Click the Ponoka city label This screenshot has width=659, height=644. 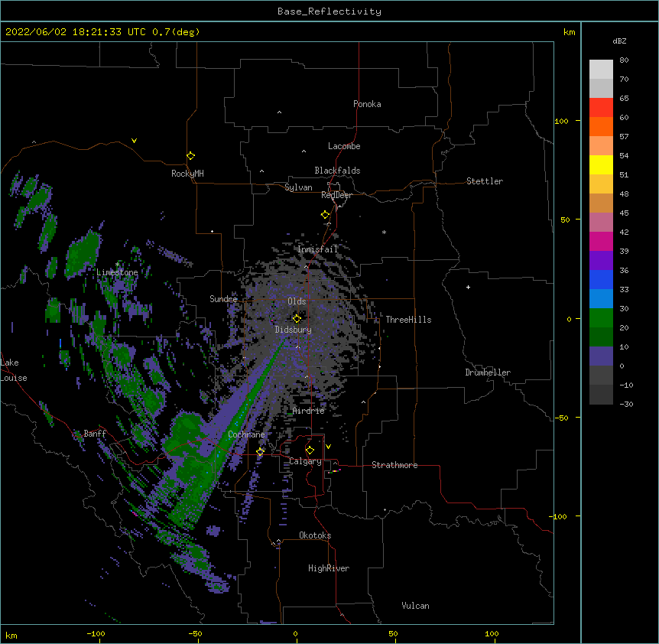click(x=367, y=104)
